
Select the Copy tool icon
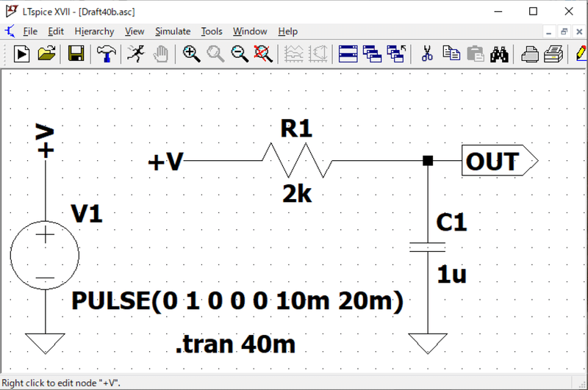click(x=451, y=54)
